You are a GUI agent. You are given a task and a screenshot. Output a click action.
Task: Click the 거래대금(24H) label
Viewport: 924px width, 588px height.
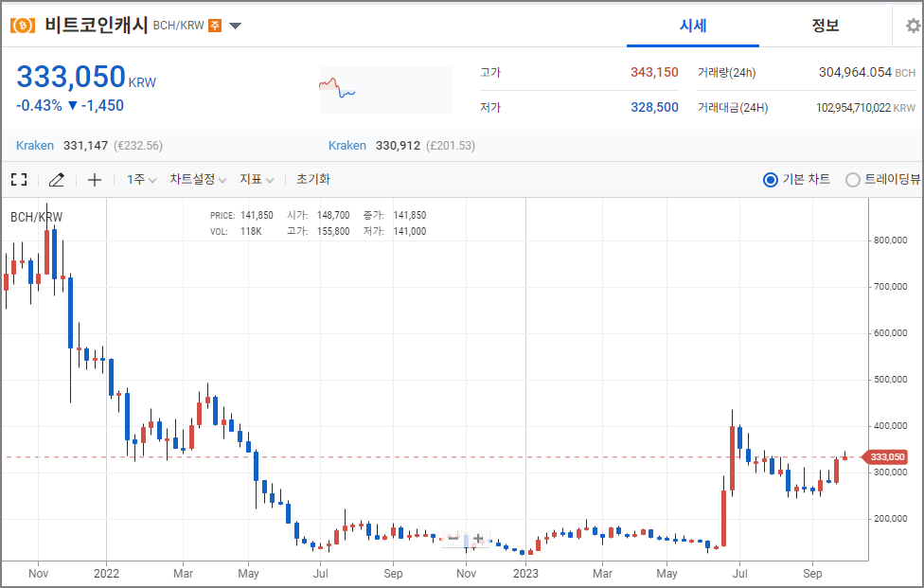pyautogui.click(x=733, y=108)
